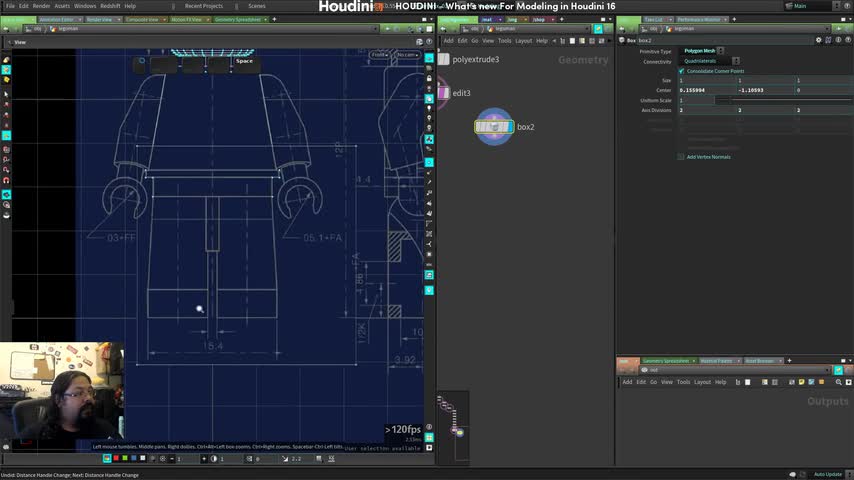The width and height of the screenshot is (854, 480).
Task: Select the arrow select tool on left toolbar
Action: coord(6,94)
